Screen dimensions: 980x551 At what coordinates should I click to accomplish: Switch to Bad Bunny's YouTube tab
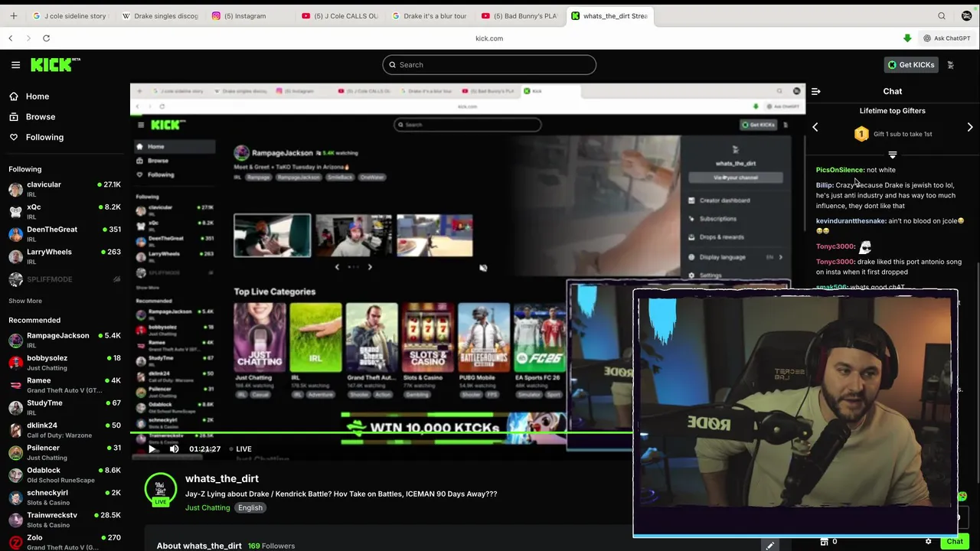tap(519, 15)
